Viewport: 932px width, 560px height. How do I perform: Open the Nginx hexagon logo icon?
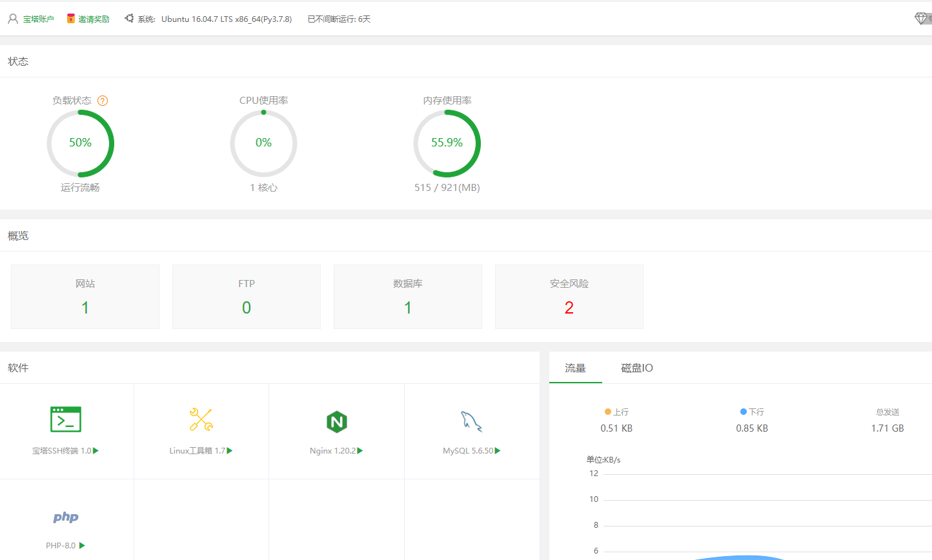point(336,422)
